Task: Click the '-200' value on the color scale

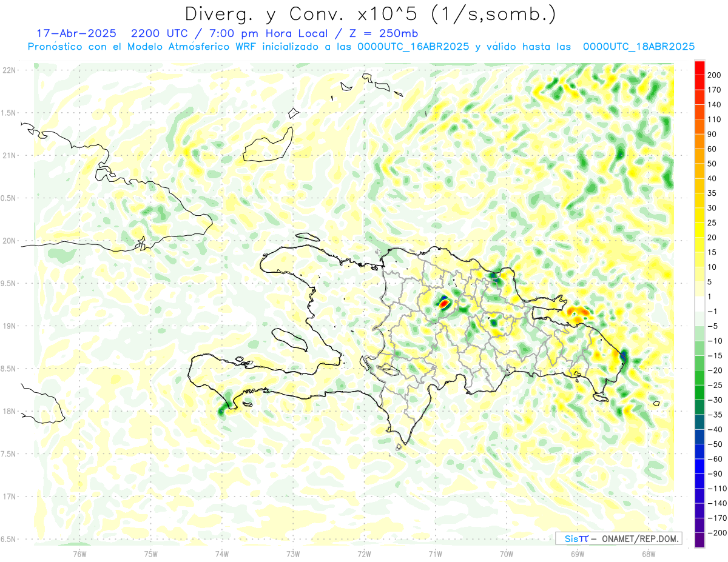Action: (x=716, y=533)
